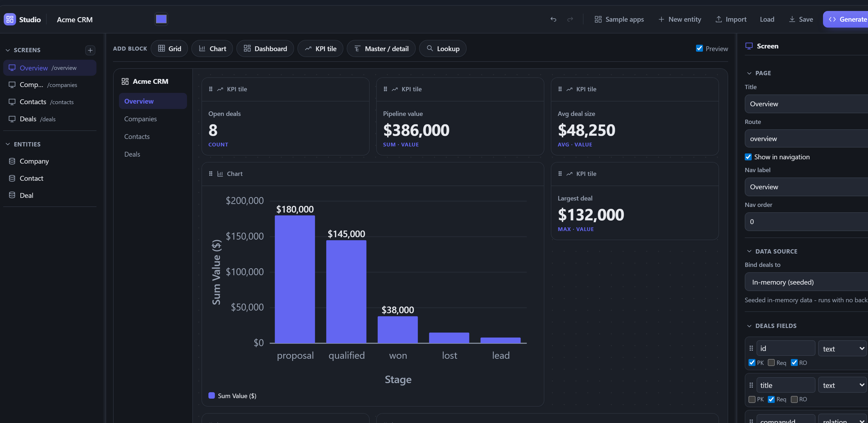This screenshot has height=423, width=868.
Task: Toggle Req checkbox for id field
Action: (771, 362)
